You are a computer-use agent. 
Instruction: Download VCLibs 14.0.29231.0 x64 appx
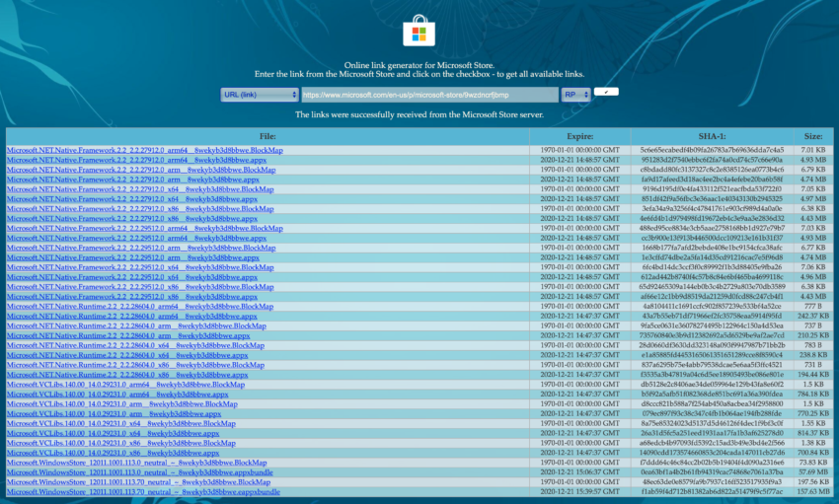(113, 433)
